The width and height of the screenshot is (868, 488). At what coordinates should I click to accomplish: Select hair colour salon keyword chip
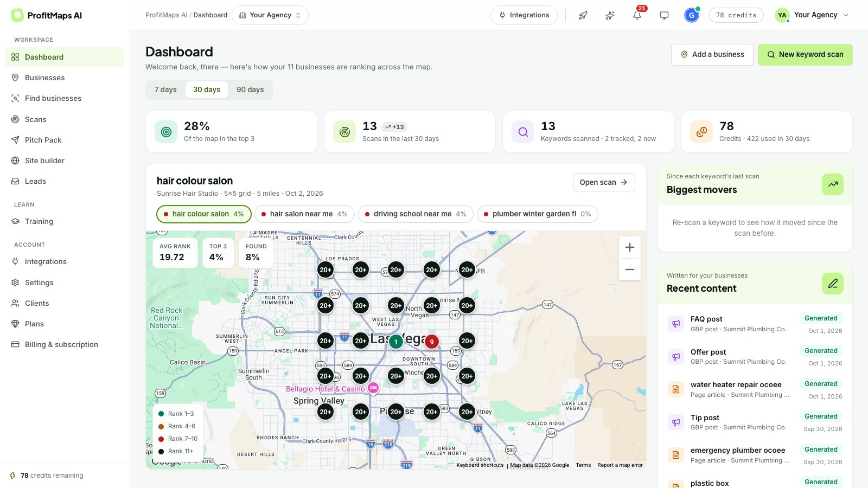[x=204, y=214]
